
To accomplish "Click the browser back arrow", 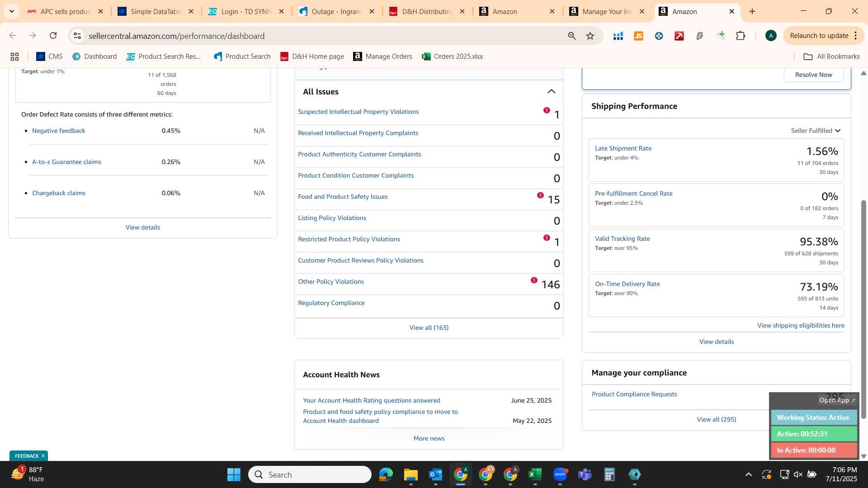I will click(13, 36).
